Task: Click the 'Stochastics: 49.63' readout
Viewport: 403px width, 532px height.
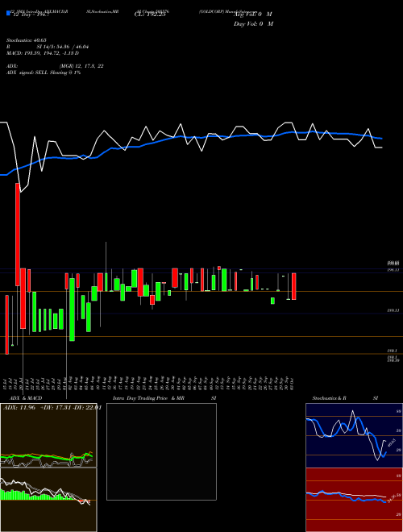Action: tap(26, 40)
